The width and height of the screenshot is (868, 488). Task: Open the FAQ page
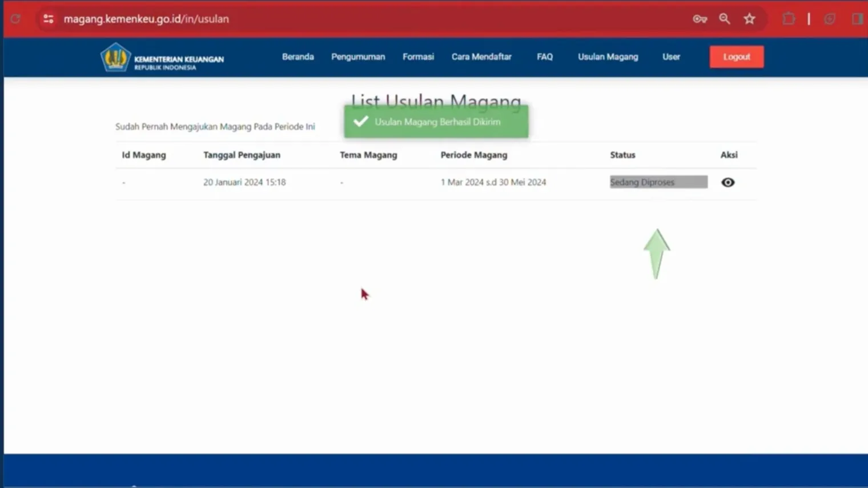point(545,57)
